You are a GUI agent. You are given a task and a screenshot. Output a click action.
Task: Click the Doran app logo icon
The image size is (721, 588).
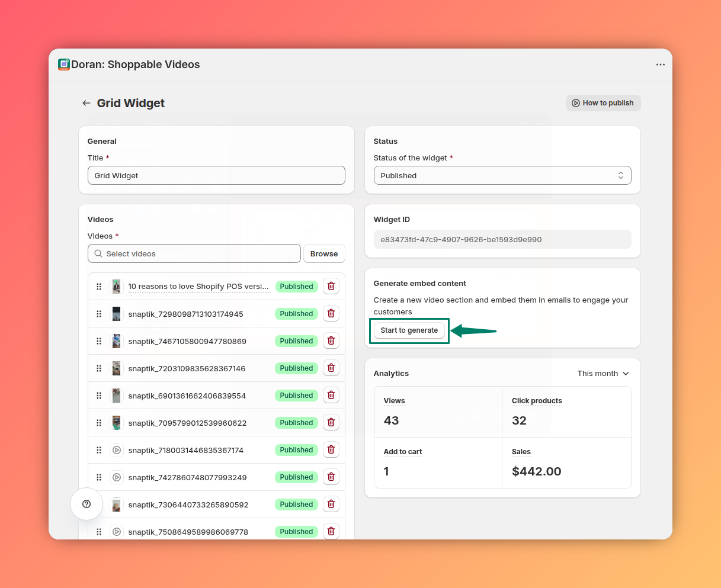point(64,65)
